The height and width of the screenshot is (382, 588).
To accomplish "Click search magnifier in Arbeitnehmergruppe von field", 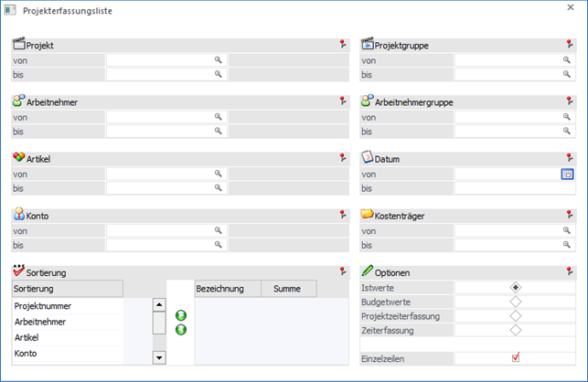I will click(568, 117).
